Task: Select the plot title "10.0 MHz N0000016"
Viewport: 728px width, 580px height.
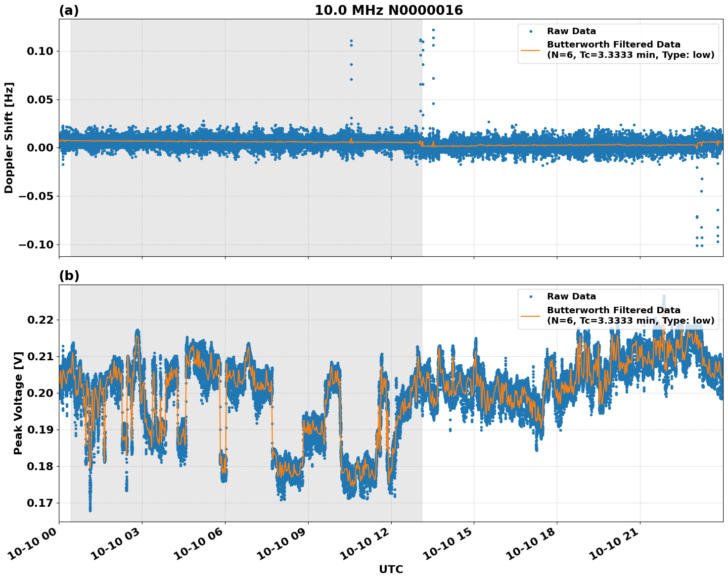Action: pos(389,10)
